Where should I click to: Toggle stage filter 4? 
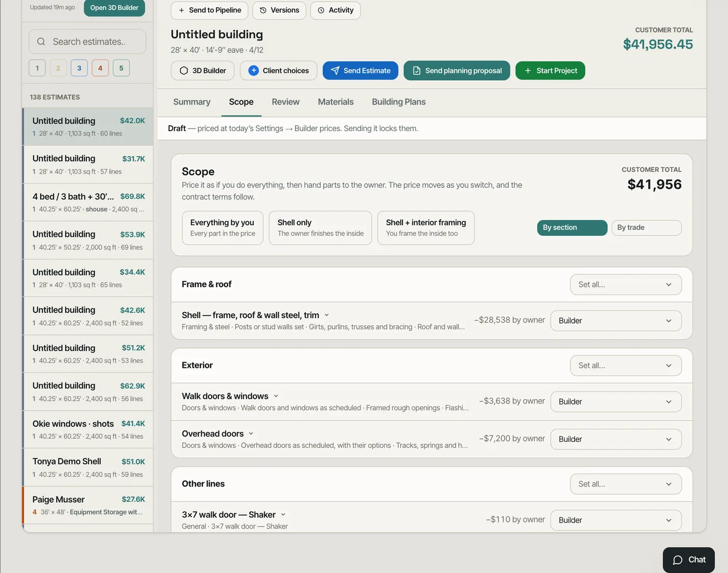[100, 68]
